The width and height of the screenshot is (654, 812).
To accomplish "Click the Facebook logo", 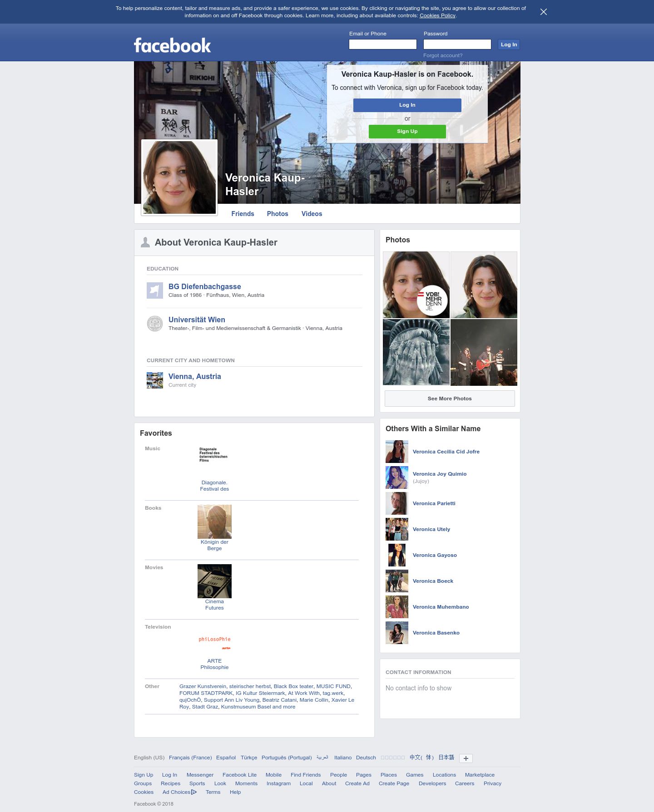I will click(x=172, y=45).
